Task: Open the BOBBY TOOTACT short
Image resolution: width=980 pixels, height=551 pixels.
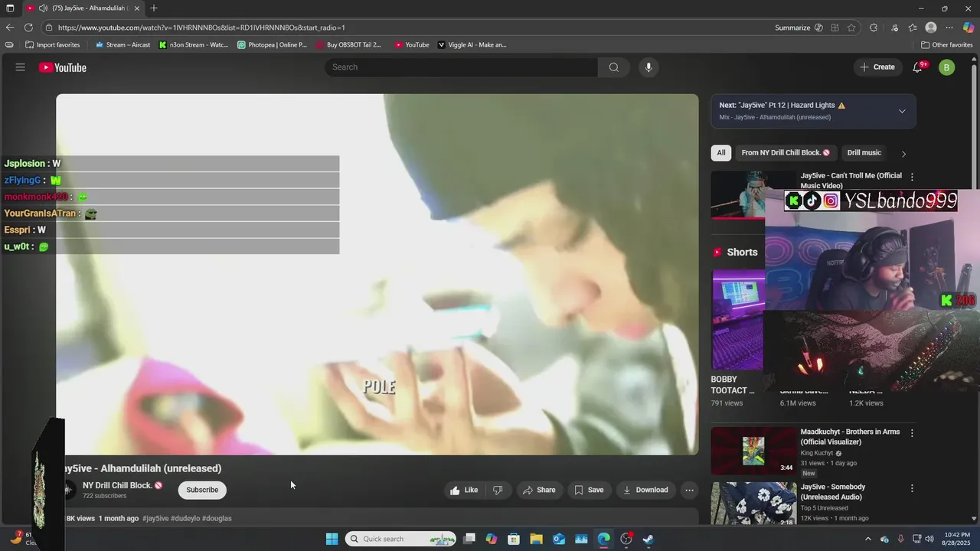Action: click(738, 320)
